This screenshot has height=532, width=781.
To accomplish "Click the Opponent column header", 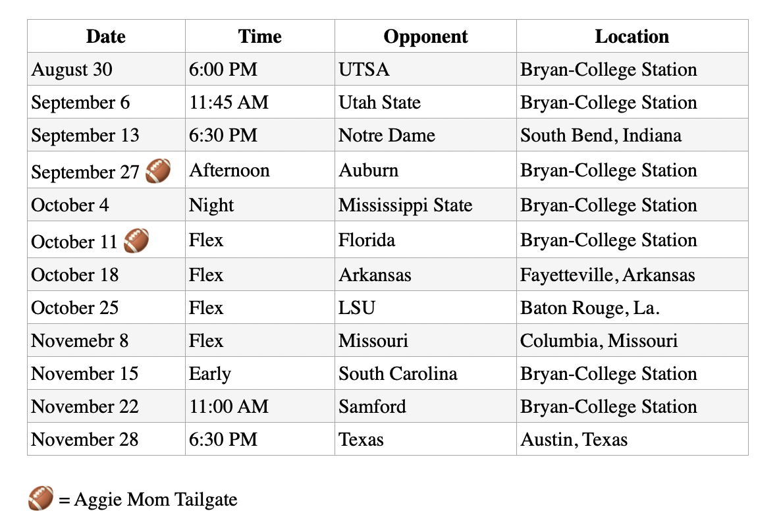I will 425,36.
